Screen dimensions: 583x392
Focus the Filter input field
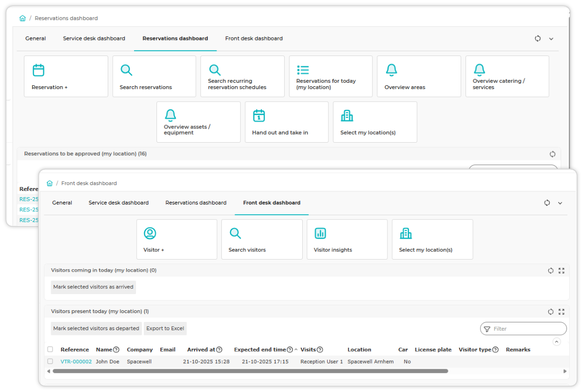click(x=523, y=329)
